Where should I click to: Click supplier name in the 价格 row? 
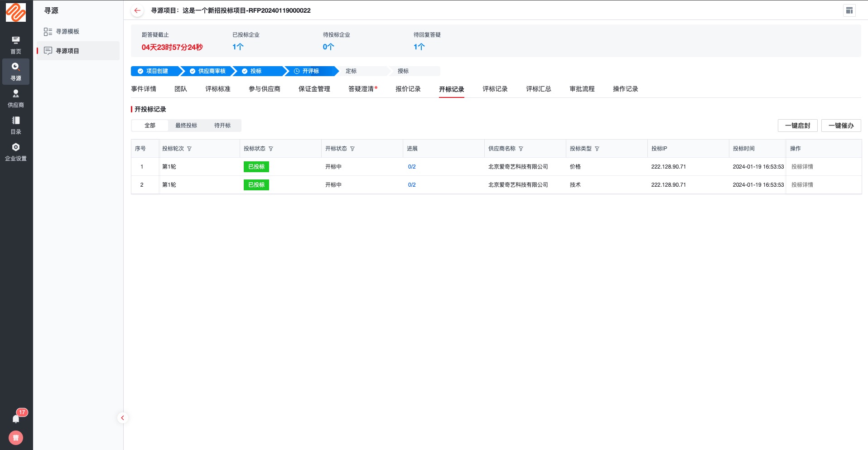[518, 167]
